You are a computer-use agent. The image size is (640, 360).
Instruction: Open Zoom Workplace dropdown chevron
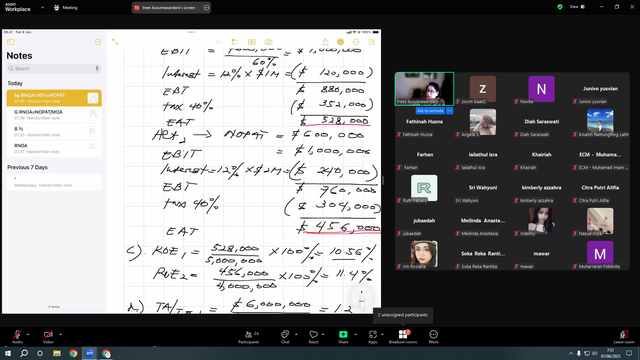coord(42,7)
